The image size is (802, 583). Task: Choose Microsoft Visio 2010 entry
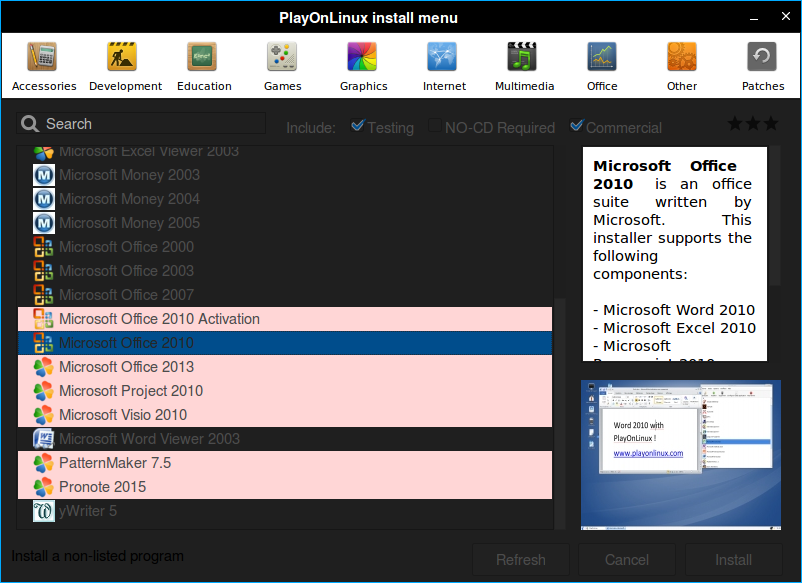[x=122, y=415]
